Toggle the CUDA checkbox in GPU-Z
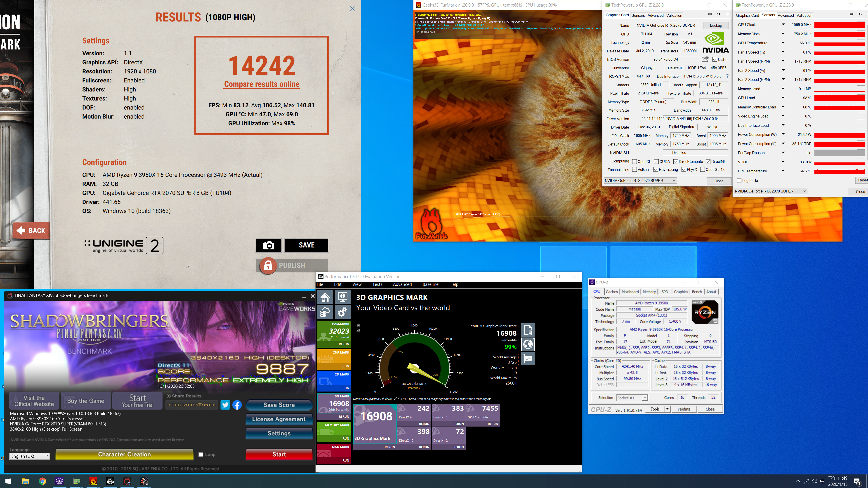This screenshot has height=488, width=868. pyautogui.click(x=656, y=162)
